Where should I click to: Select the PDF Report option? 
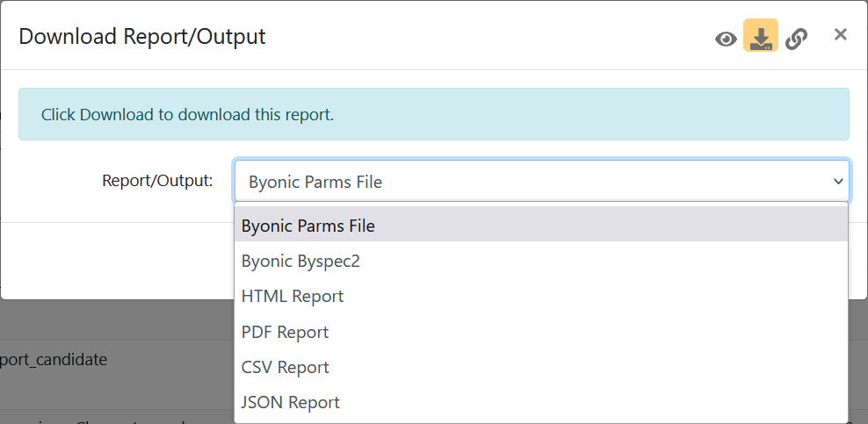(541, 332)
